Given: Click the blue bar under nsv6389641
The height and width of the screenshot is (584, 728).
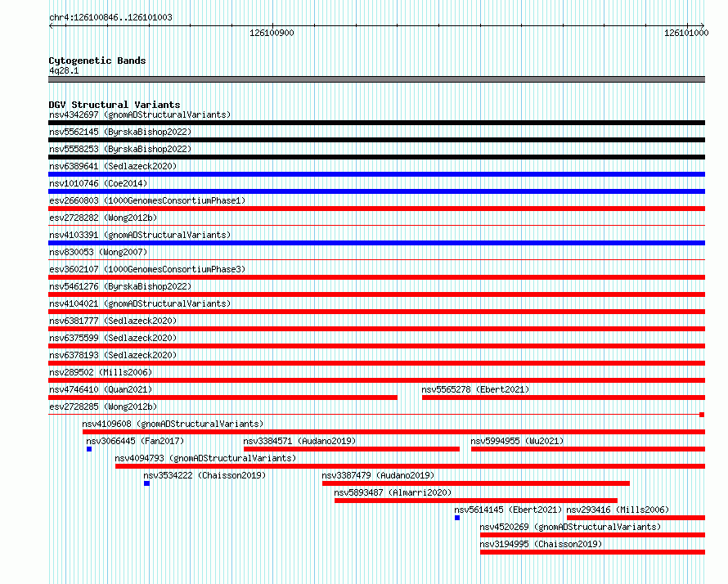Looking at the screenshot, I should pyautogui.click(x=376, y=174).
